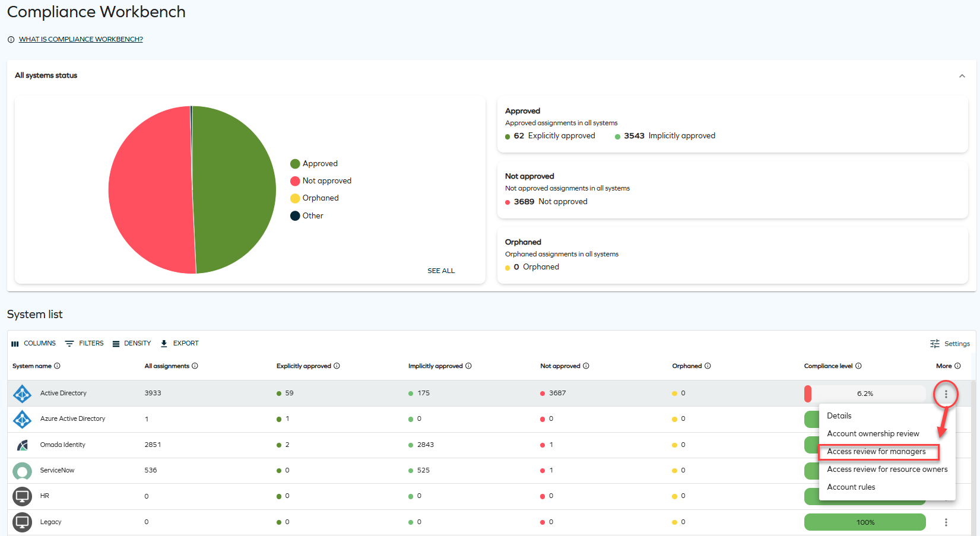Select the ServiceNow system name

[57, 471]
